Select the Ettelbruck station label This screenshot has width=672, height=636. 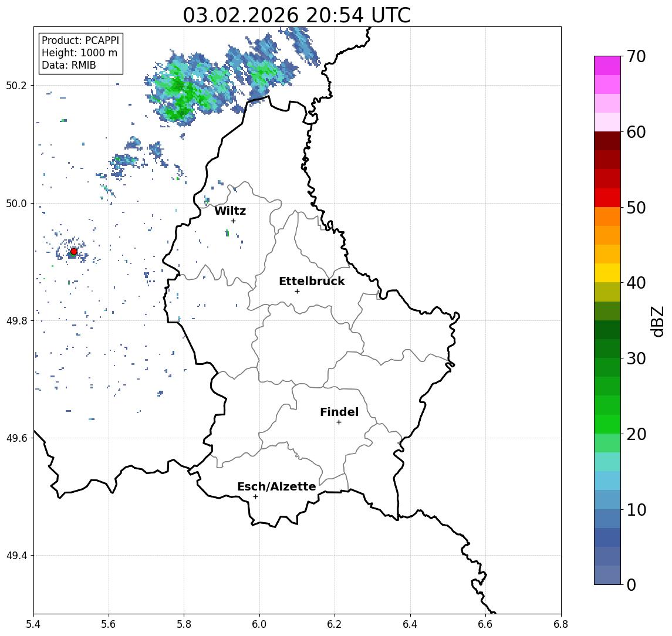point(312,281)
